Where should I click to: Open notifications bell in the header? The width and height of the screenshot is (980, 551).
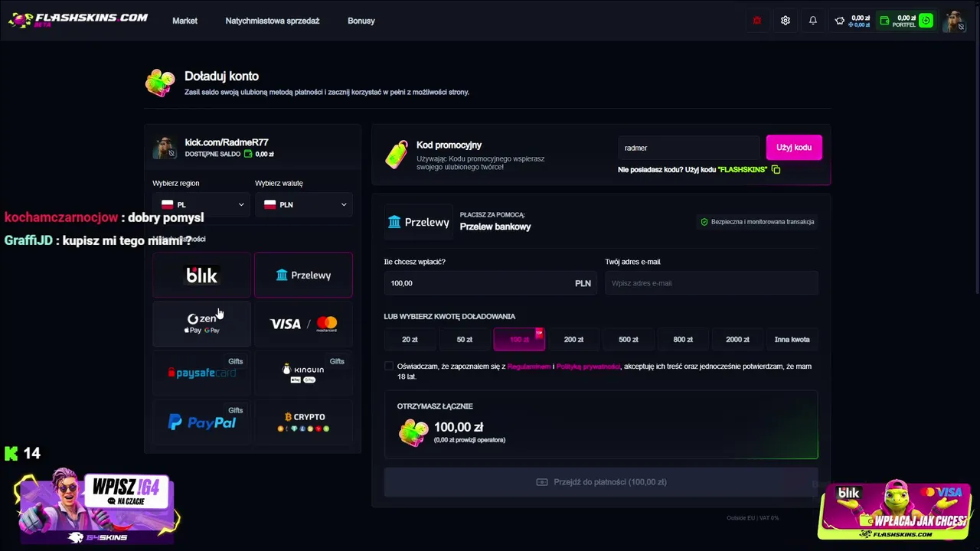813,21
